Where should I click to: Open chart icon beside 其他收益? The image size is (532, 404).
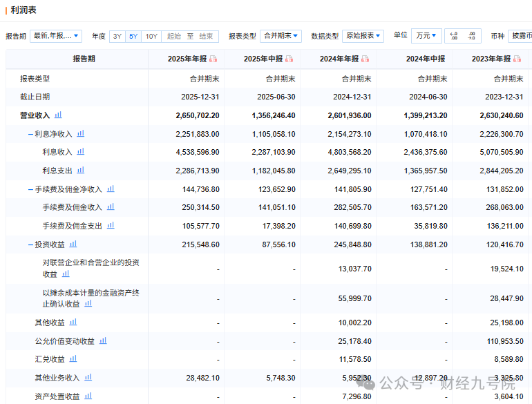tap(73, 323)
